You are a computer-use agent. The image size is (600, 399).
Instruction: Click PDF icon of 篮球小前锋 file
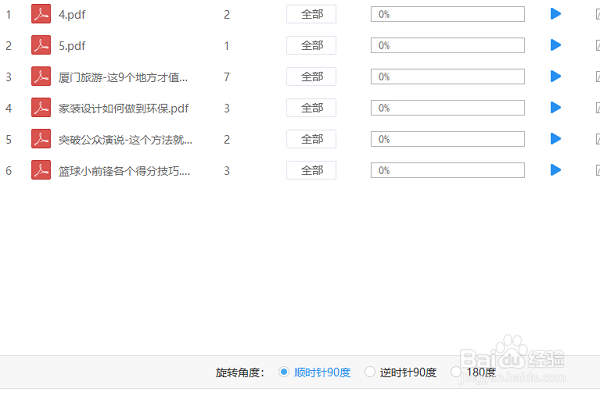point(41,170)
